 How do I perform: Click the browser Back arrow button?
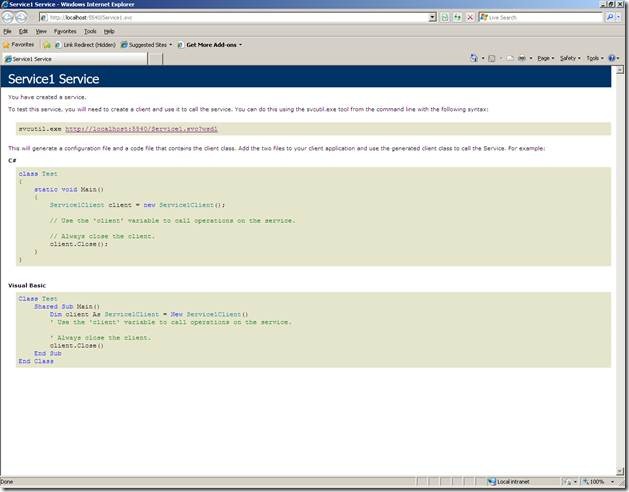[8, 17]
